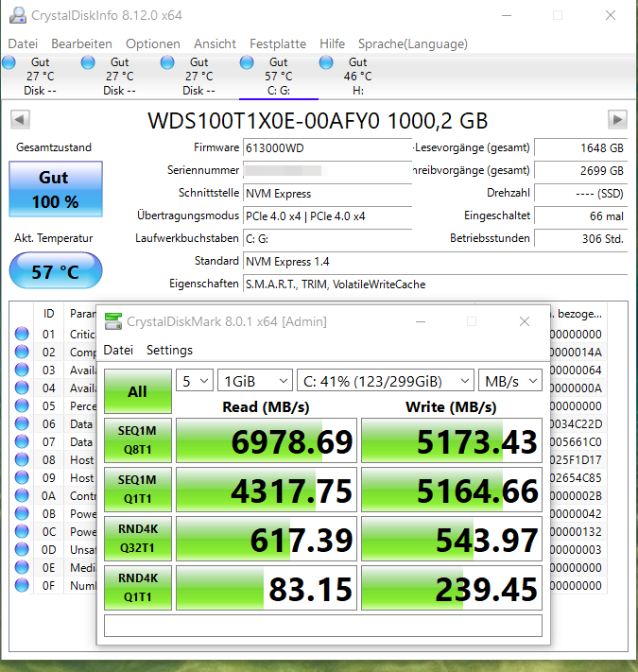
Task: Open the Hilfe menu
Action: pyautogui.click(x=332, y=43)
